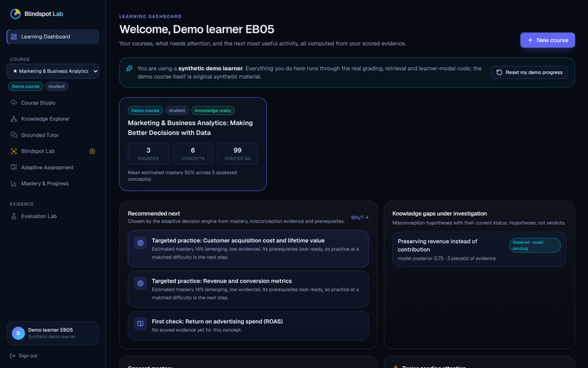The height and width of the screenshot is (368, 588).
Task: Open Evaluation Lab
Action: pyautogui.click(x=53, y=216)
